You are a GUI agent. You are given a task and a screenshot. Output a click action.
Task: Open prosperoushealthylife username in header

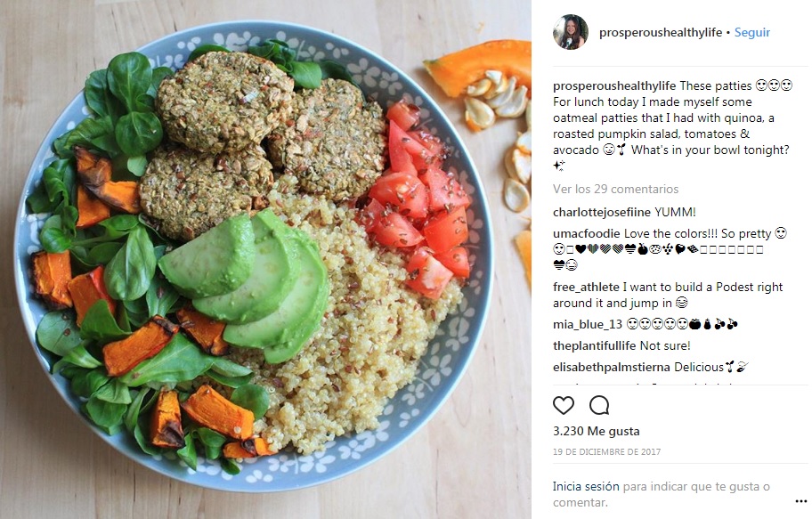661,32
